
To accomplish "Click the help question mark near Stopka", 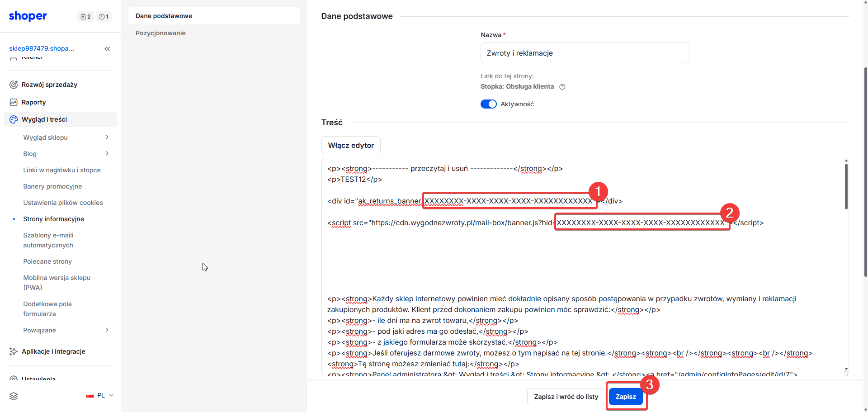I will click(562, 87).
